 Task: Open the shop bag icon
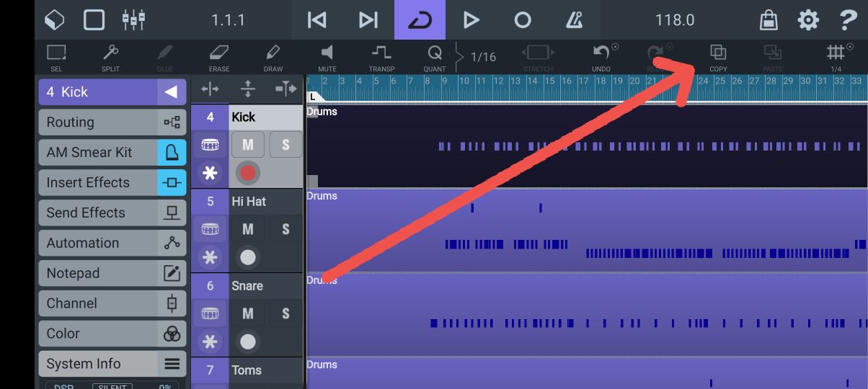769,19
